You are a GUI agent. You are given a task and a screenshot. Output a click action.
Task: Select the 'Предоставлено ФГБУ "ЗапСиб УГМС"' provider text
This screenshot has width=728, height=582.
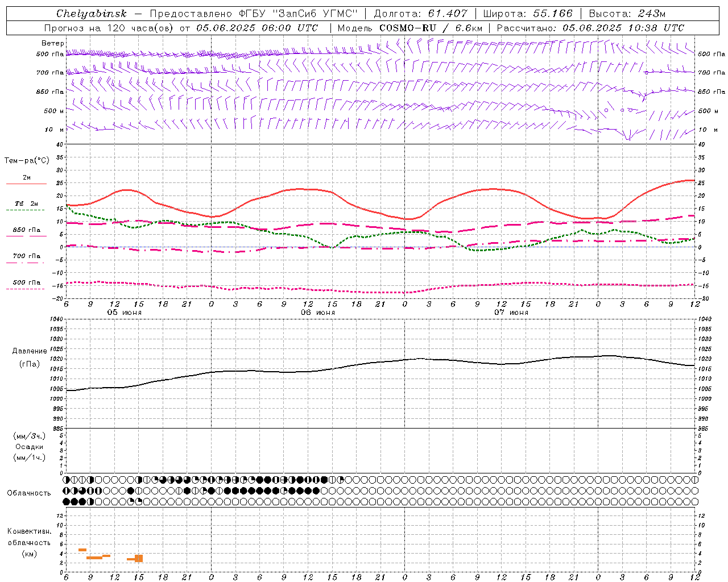click(x=254, y=14)
